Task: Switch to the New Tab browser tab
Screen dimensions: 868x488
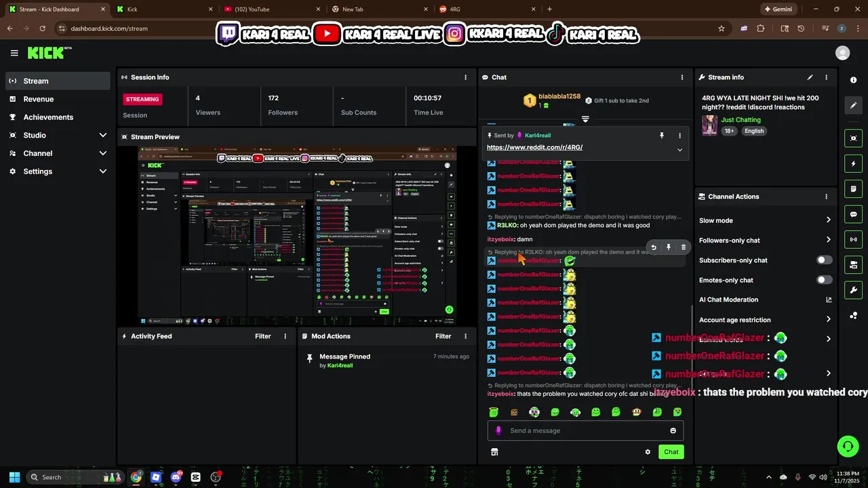Action: click(380, 9)
